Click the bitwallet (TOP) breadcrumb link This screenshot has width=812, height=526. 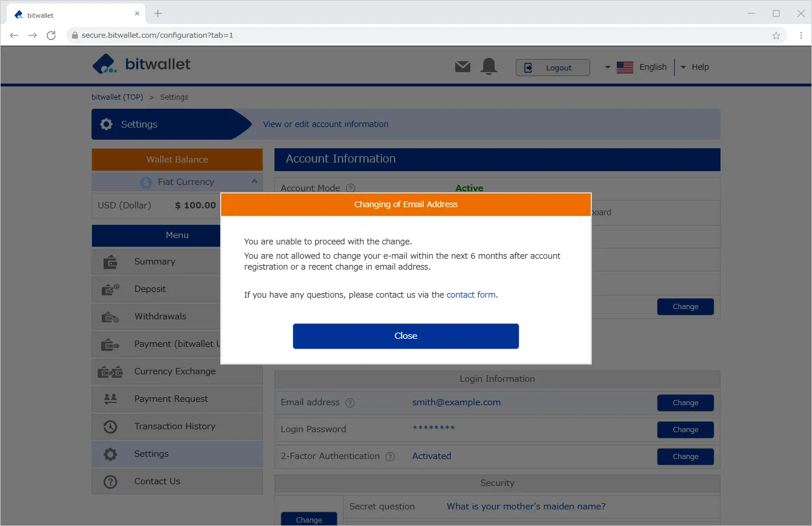coord(117,97)
